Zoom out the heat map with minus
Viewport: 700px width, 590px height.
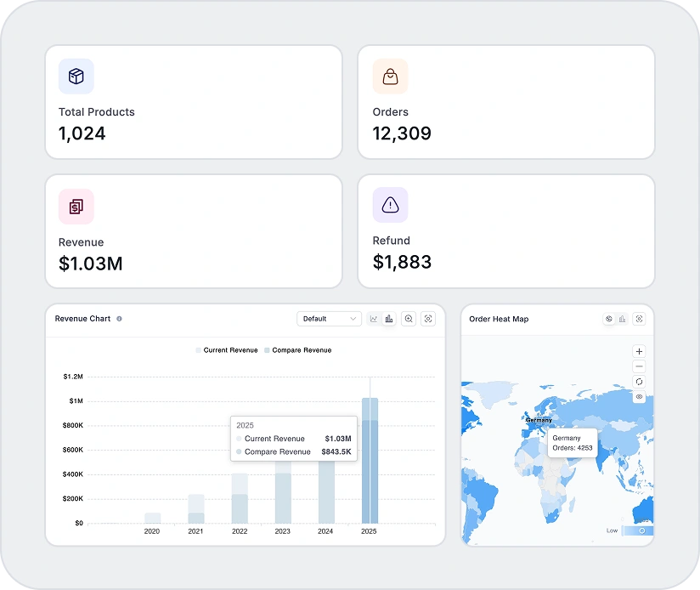pos(639,366)
